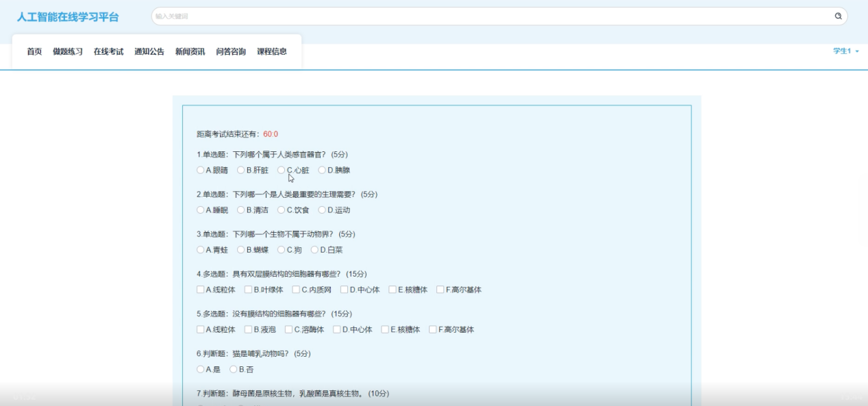Viewport: 868px width, 406px height.
Task: Go to 做题练习 menu
Action: [68, 51]
